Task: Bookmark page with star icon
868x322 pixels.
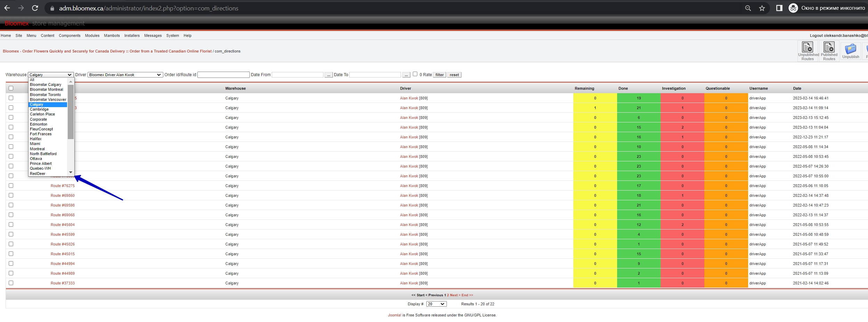Action: [x=762, y=8]
